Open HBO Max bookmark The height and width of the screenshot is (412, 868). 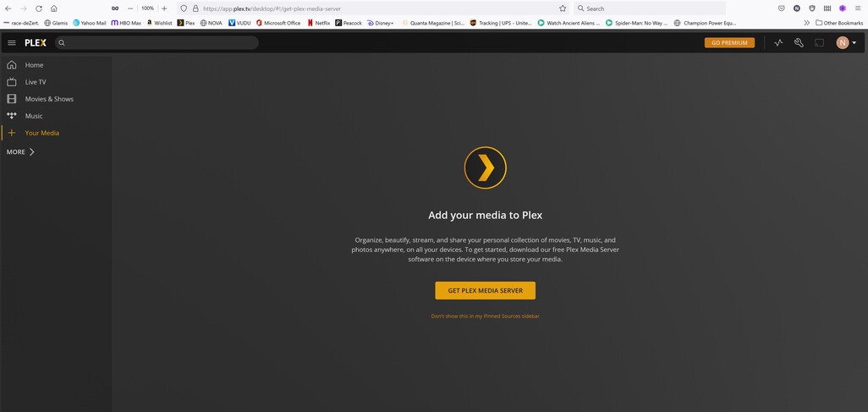point(126,23)
